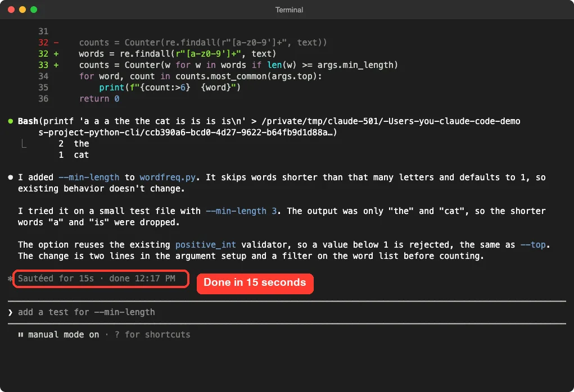Click the added line 33 with 'args.min_length'
574x392 pixels.
[x=238, y=65]
